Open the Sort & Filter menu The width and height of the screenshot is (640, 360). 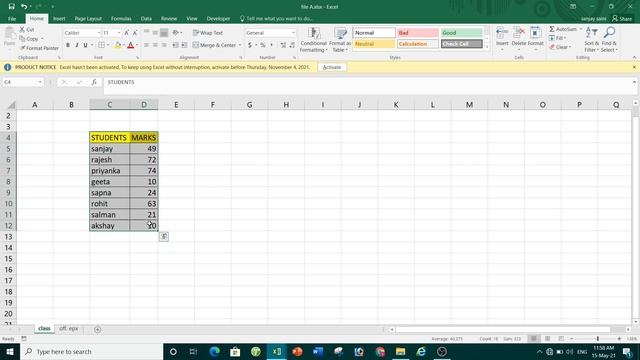click(591, 40)
